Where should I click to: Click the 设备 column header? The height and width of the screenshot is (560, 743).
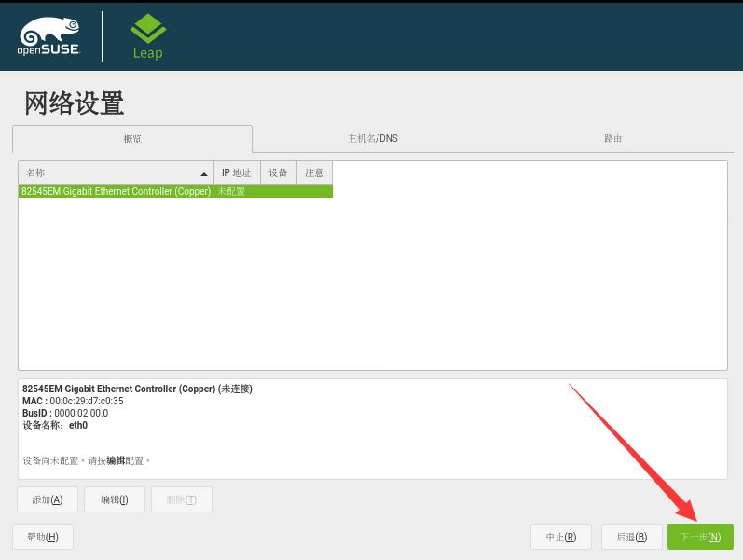[x=279, y=172]
